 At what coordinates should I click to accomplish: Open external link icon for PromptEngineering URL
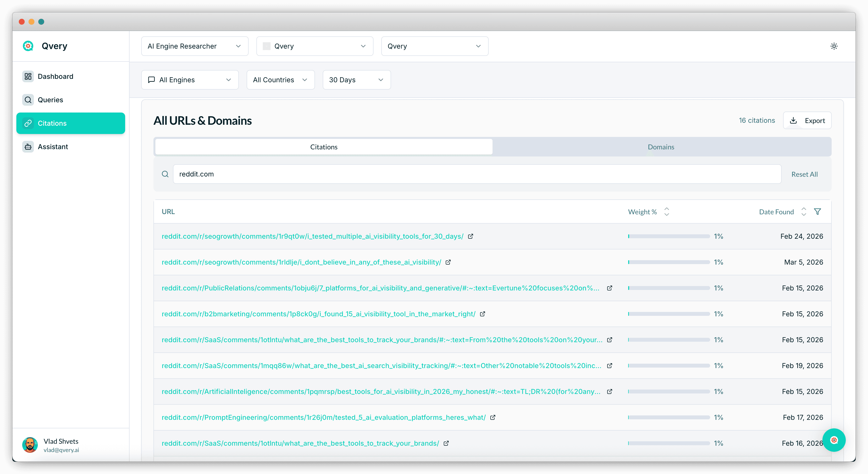click(x=493, y=417)
